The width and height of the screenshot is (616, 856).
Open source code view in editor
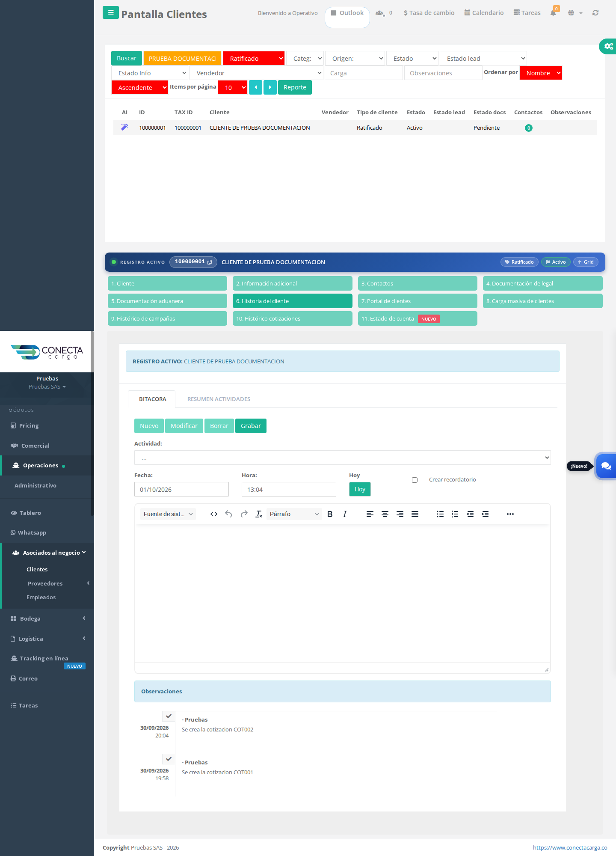[214, 514]
